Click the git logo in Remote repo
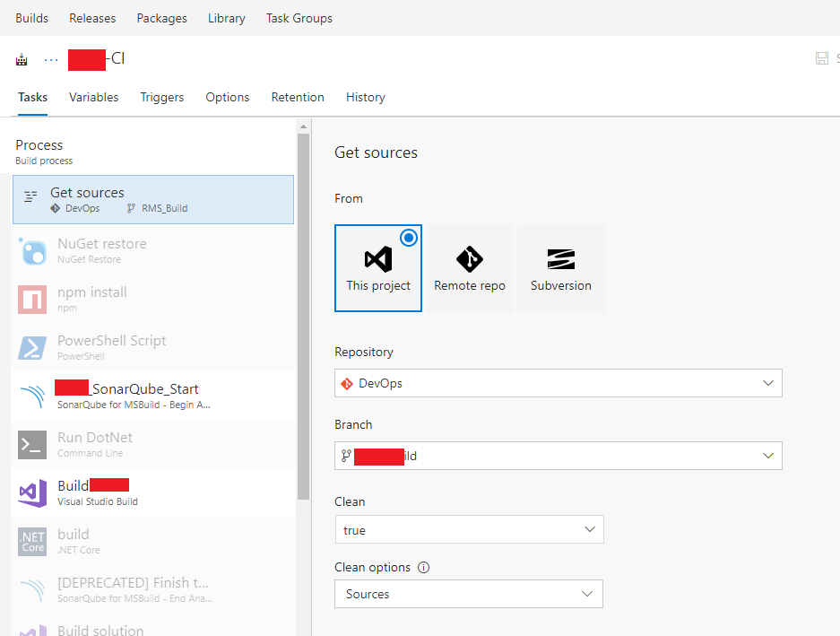This screenshot has height=636, width=840. click(470, 259)
